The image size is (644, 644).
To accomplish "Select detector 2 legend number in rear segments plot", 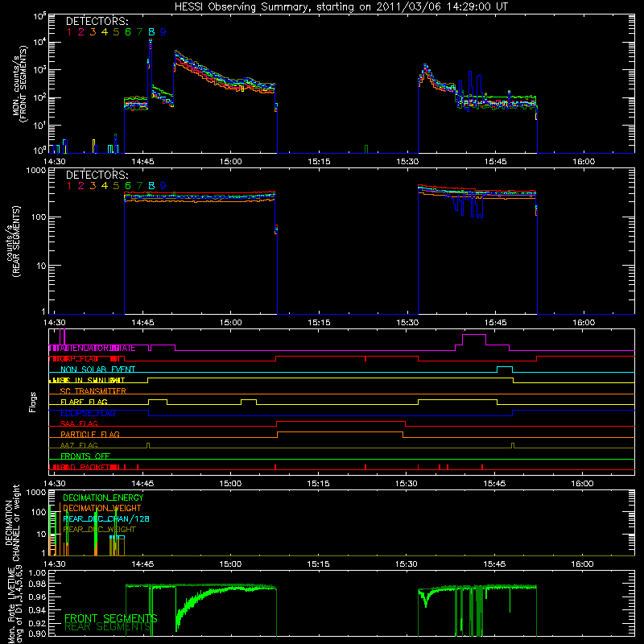I will (x=81, y=186).
